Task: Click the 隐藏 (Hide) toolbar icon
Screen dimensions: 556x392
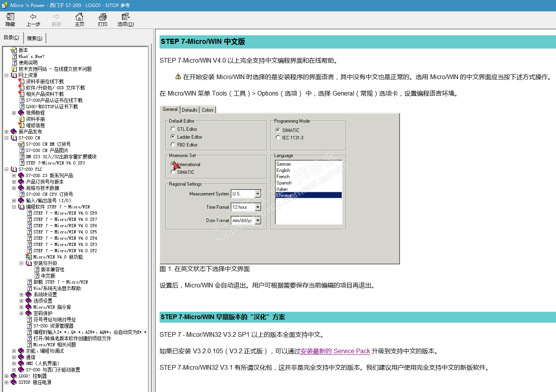Action: point(10,20)
